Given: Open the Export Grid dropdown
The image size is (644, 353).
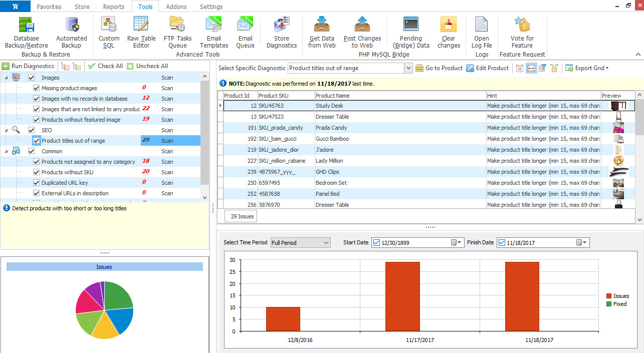Looking at the screenshot, I should click(x=587, y=68).
